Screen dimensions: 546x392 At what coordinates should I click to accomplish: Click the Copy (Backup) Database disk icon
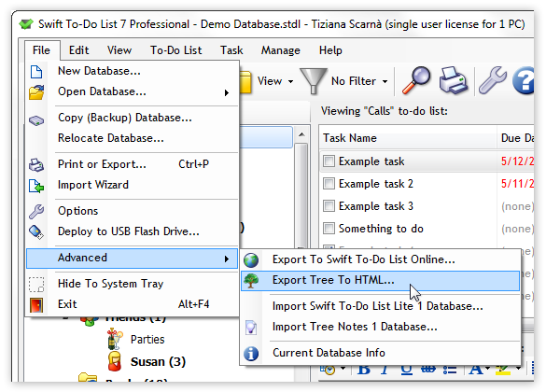(x=36, y=120)
